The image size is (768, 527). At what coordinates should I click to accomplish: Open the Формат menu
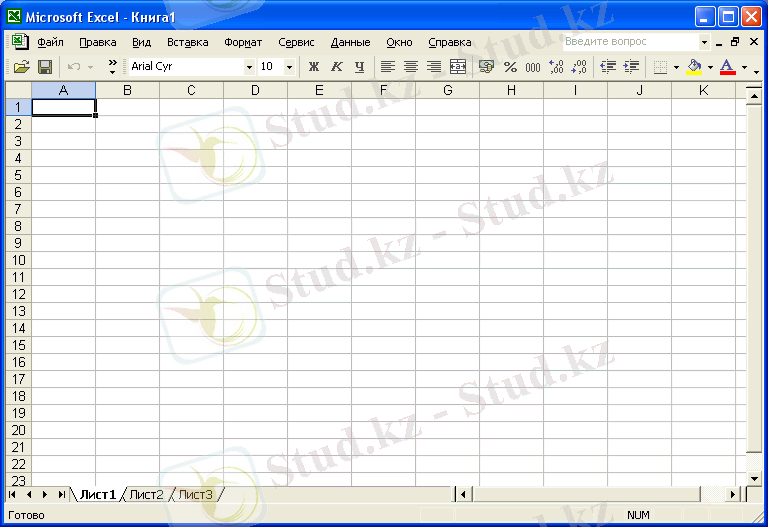click(x=243, y=42)
